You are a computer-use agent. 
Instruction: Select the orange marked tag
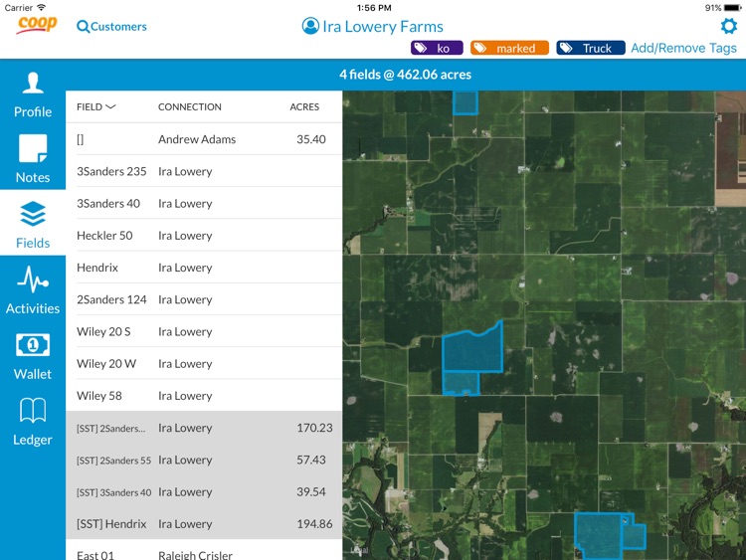tap(509, 48)
